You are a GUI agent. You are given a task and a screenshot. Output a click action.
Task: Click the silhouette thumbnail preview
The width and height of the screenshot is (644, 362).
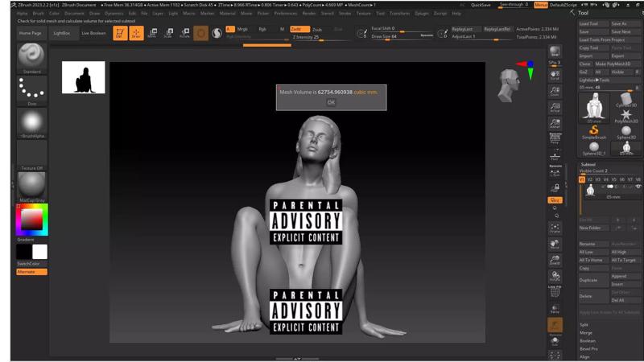[84, 77]
